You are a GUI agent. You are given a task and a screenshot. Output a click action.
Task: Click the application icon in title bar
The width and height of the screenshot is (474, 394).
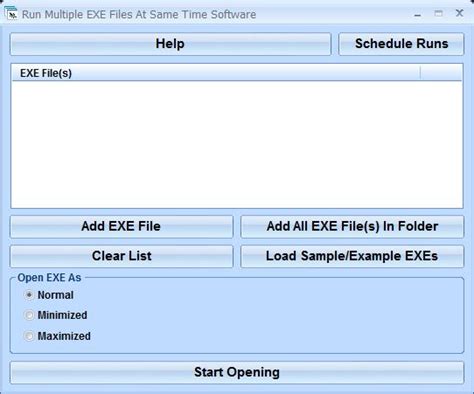click(11, 14)
